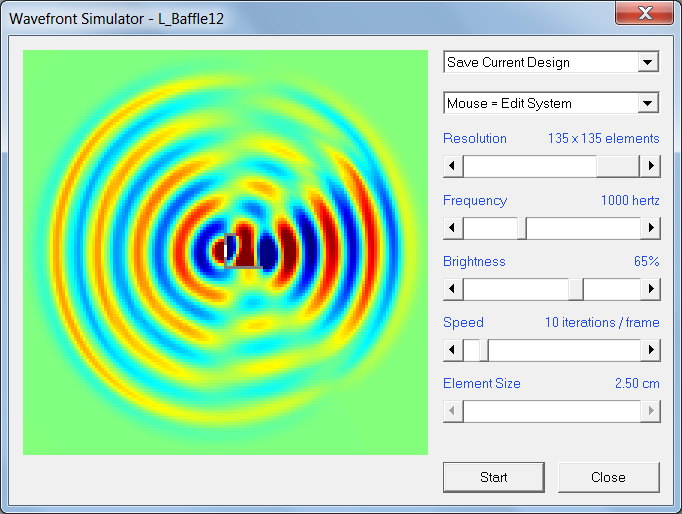
Task: Decrease Speed with the left arrow
Action: (452, 350)
